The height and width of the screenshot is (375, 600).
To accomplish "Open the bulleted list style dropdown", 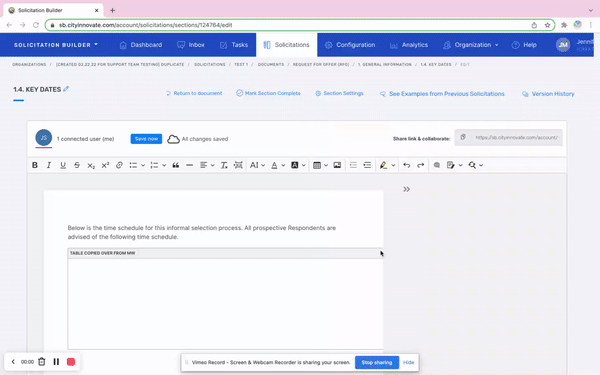I will pyautogui.click(x=143, y=165).
